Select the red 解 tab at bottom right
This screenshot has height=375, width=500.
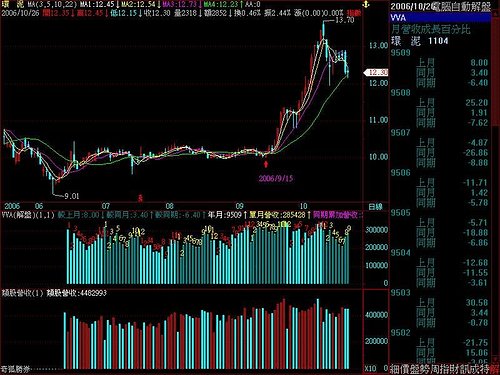[x=495, y=369]
